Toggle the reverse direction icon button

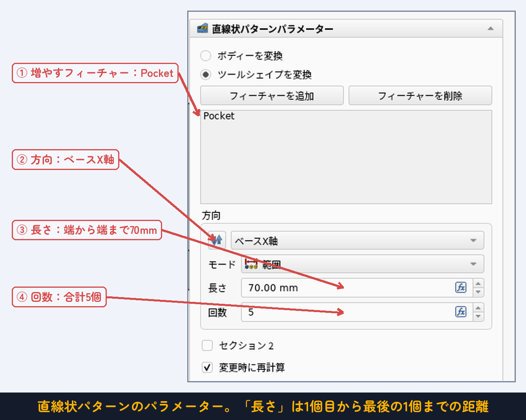pos(217,239)
